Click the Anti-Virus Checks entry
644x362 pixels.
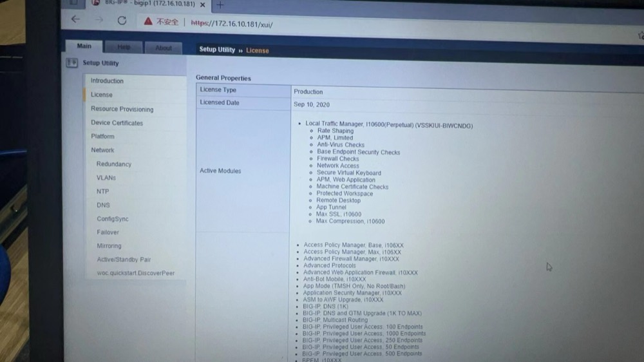tap(341, 145)
